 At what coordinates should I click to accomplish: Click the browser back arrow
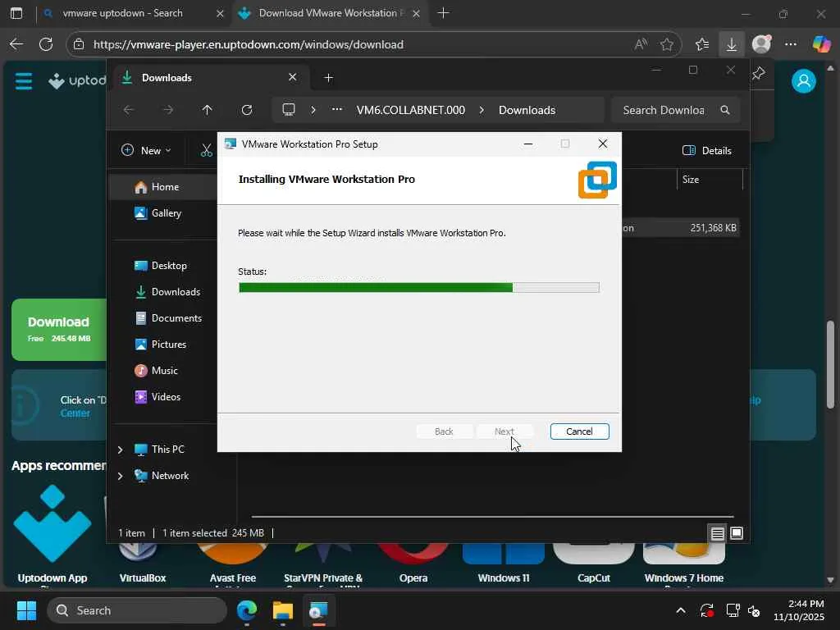(x=16, y=44)
